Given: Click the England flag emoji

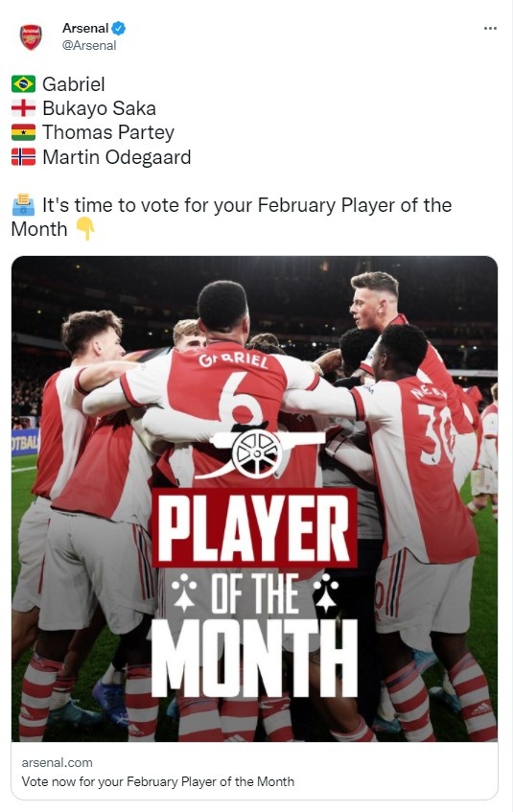Looking at the screenshot, I should [x=23, y=108].
